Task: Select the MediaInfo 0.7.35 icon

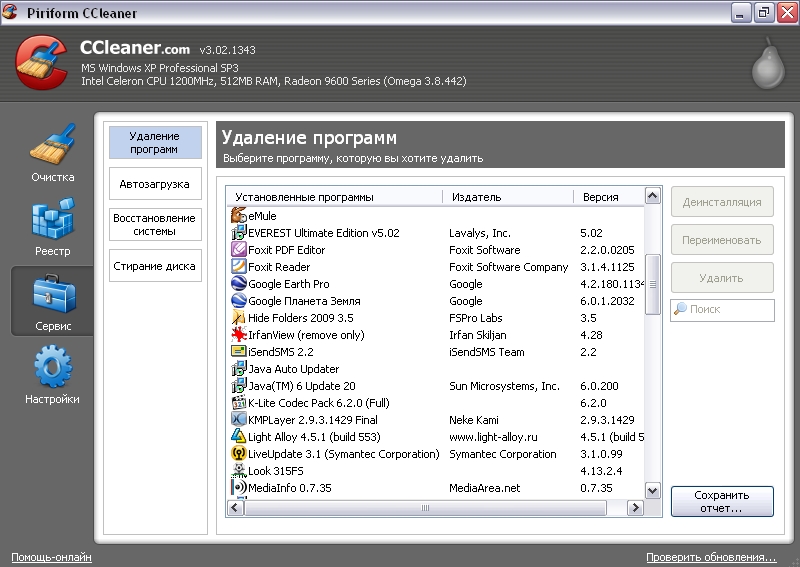Action: (x=238, y=487)
